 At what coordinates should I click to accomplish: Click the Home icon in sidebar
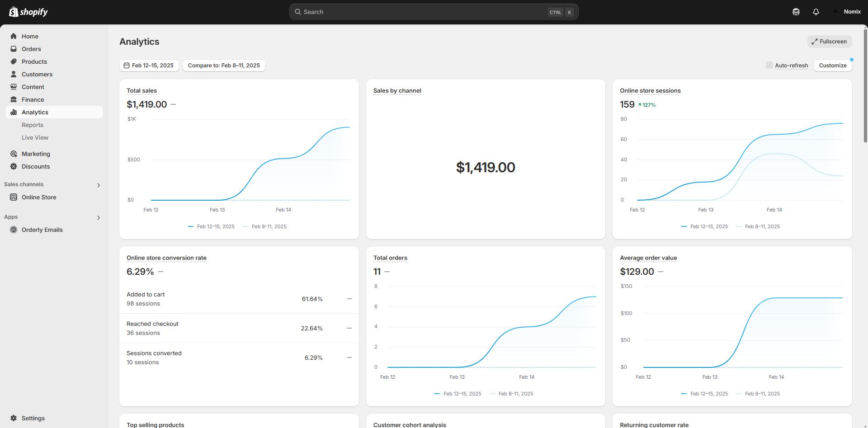[14, 36]
